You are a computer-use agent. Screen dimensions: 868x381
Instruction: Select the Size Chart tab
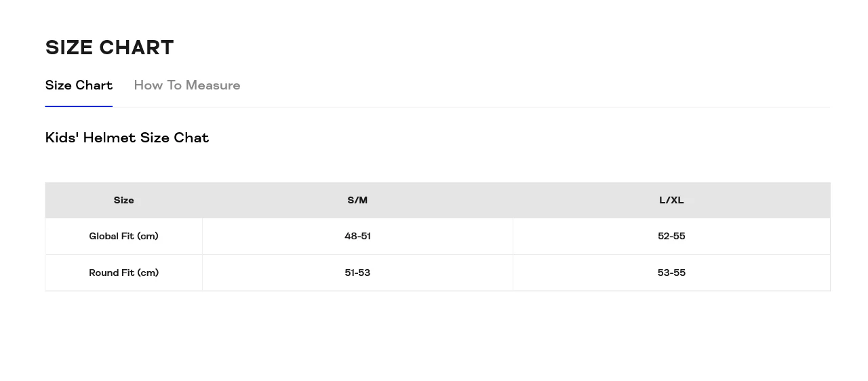(x=79, y=85)
